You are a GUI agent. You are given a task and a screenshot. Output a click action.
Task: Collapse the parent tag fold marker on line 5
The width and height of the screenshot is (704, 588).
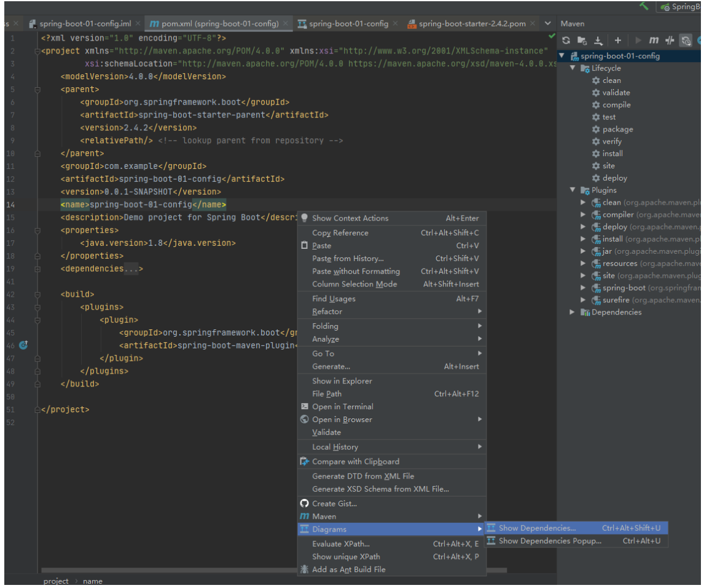click(x=37, y=90)
